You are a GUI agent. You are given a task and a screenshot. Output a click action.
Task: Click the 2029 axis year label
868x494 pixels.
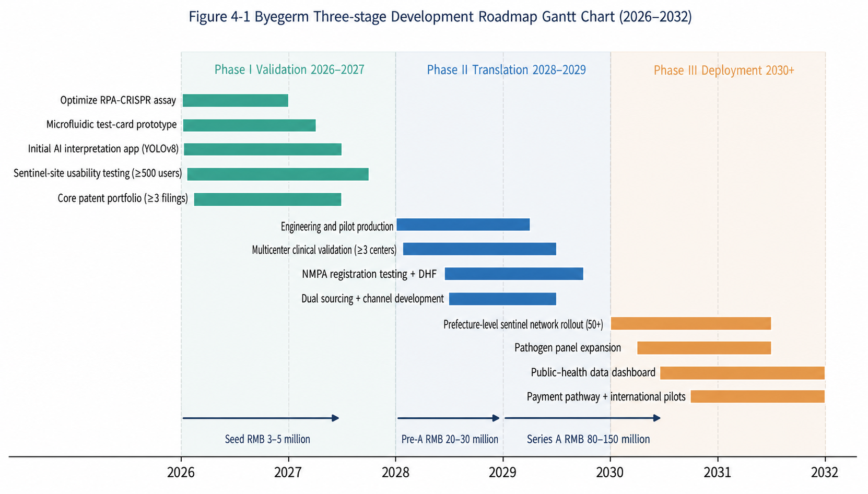coord(502,473)
